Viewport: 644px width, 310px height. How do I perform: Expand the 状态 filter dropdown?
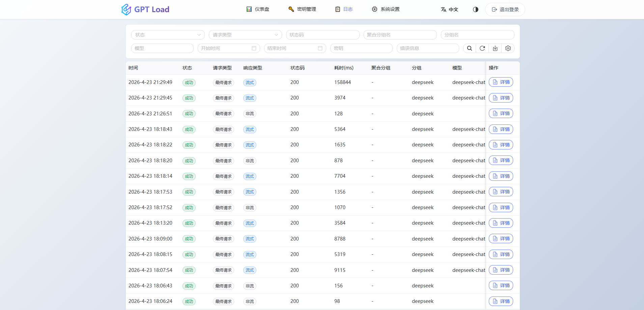pyautogui.click(x=168, y=35)
